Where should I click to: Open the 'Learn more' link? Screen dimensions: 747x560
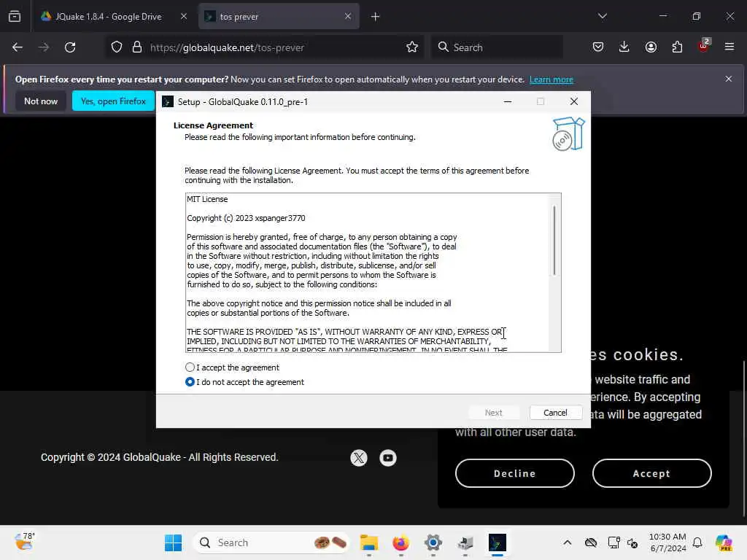point(551,79)
